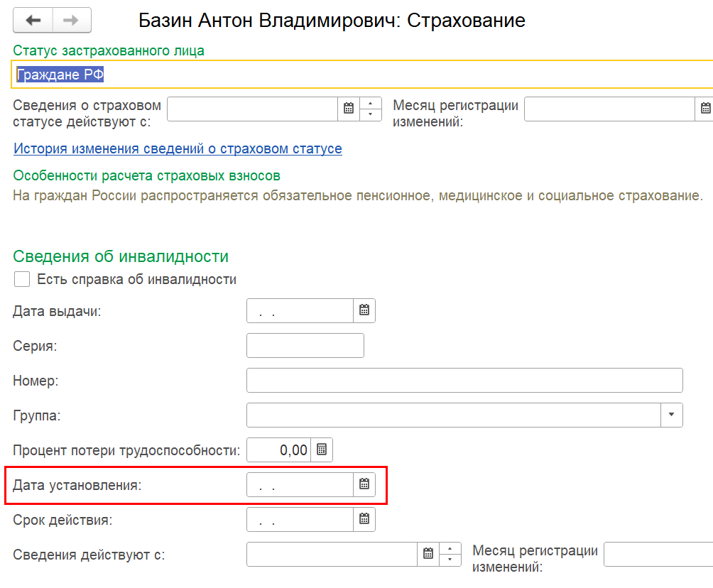Open calendar for Дата установления
713x588 pixels.
tap(364, 484)
